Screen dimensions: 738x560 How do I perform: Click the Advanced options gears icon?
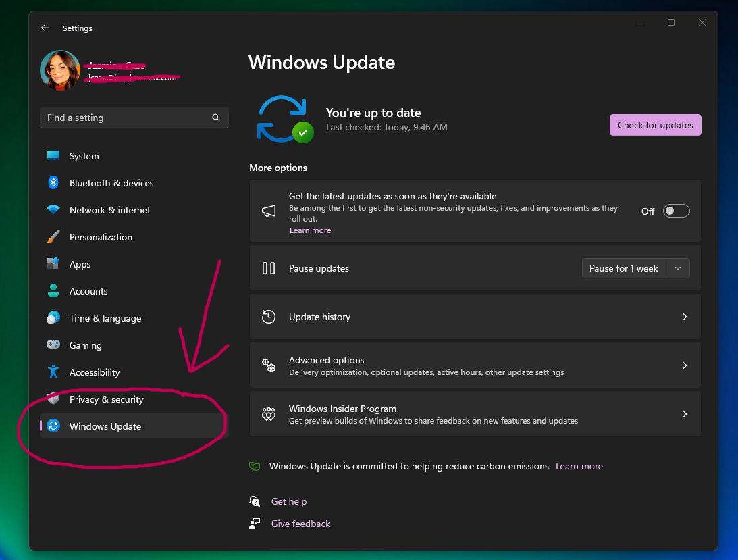pos(269,365)
